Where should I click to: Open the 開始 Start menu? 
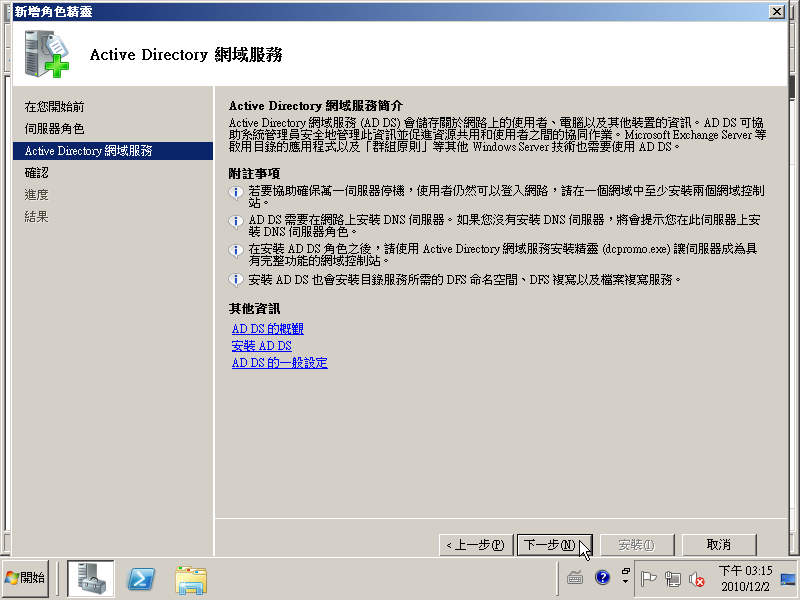click(26, 578)
